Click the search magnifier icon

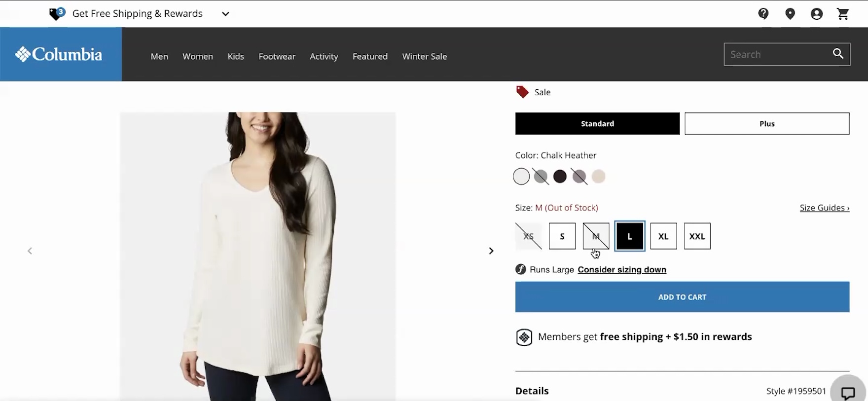[x=837, y=54]
